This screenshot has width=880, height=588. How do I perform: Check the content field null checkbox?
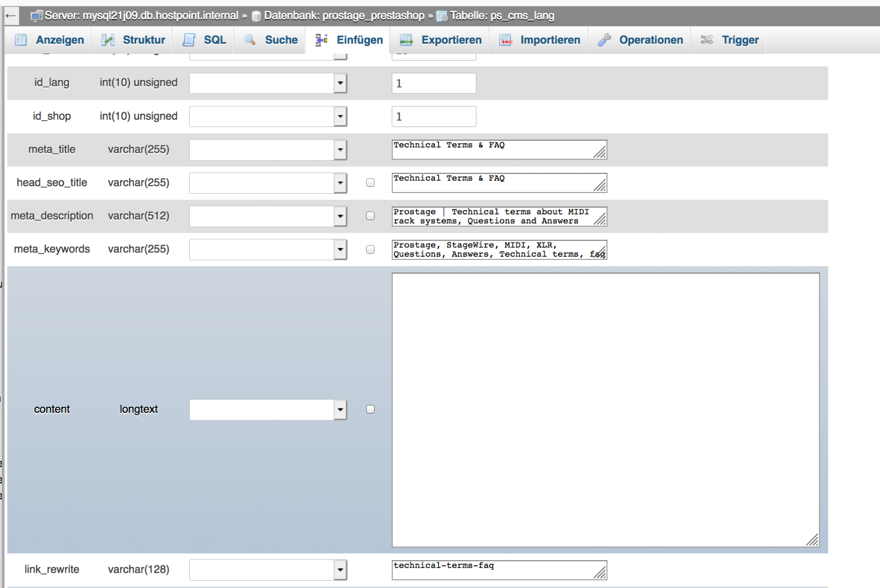(370, 409)
